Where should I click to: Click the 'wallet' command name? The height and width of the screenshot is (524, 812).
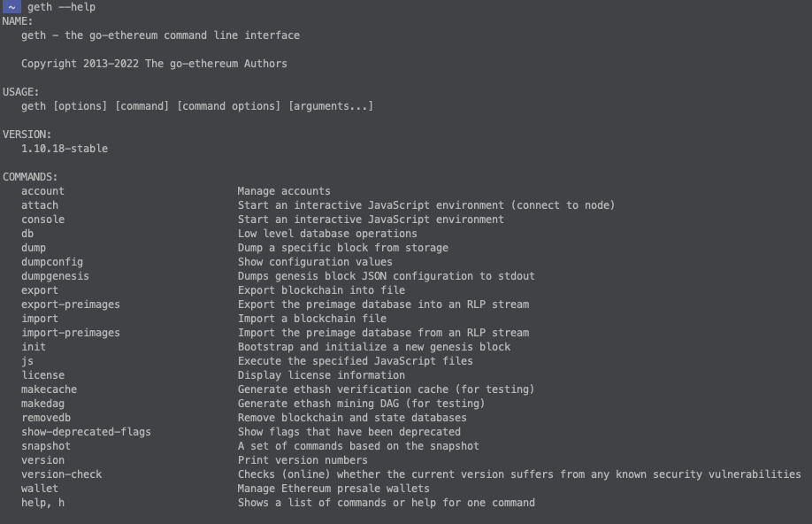tap(40, 489)
